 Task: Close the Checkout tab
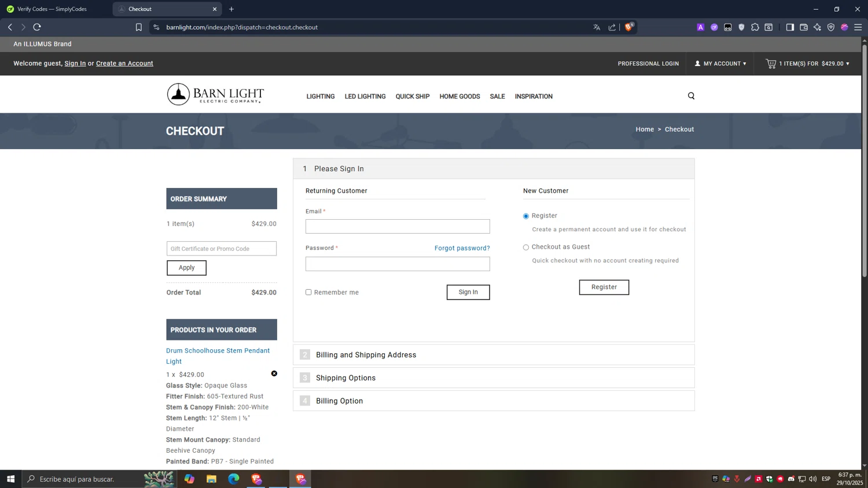(x=215, y=9)
